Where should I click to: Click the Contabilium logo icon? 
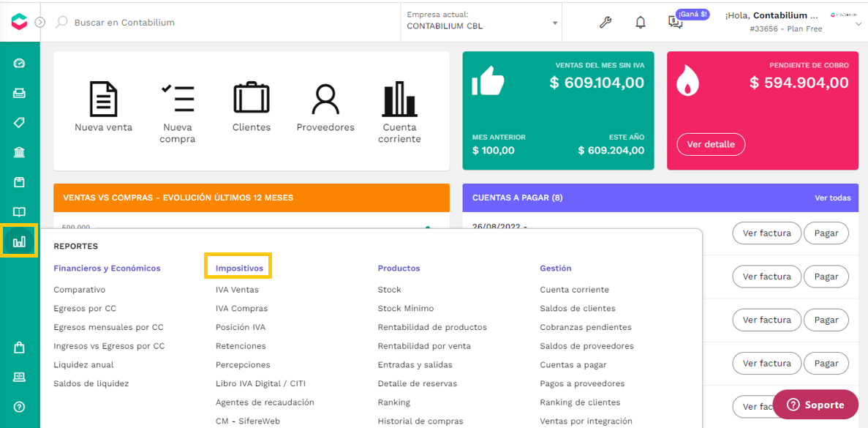point(18,22)
